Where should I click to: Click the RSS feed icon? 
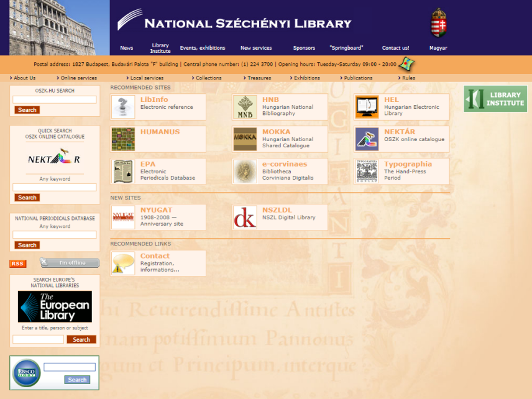tap(17, 264)
